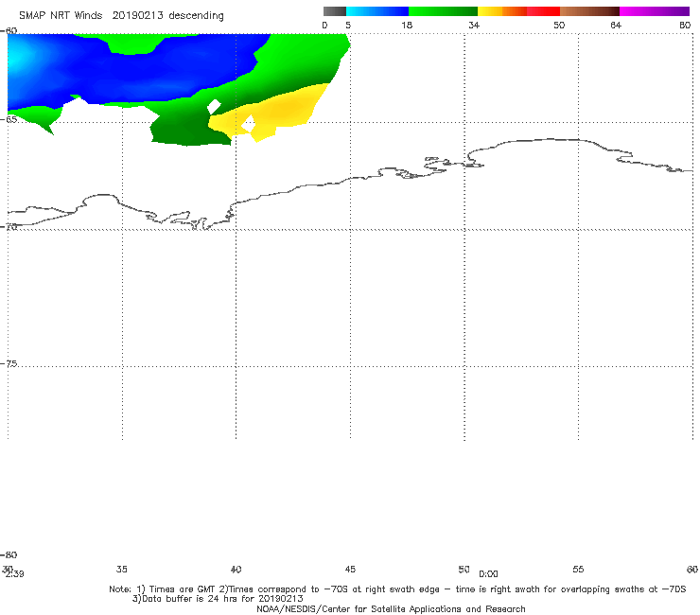Click the color bar label '0'
The width and height of the screenshot is (700, 615).
pyautogui.click(x=324, y=25)
